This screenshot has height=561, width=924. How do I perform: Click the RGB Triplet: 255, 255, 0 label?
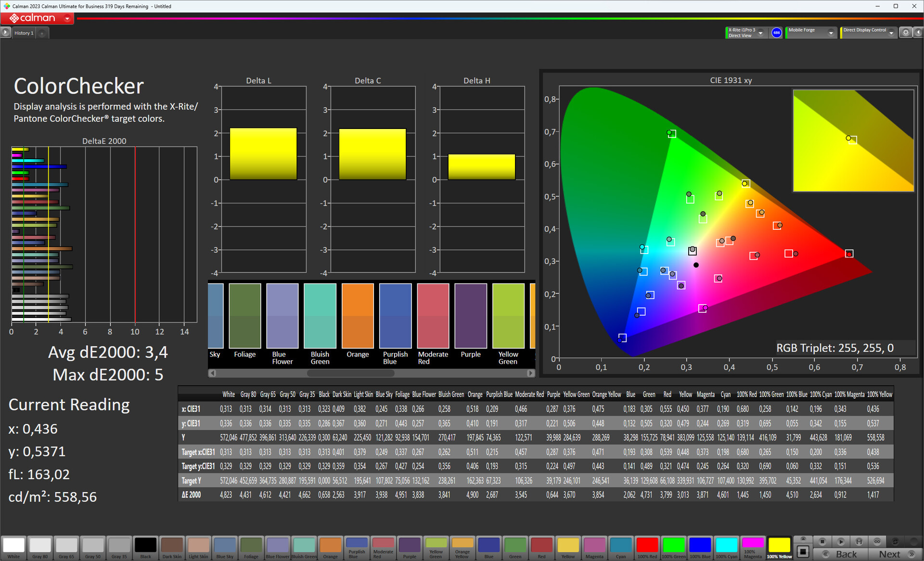[x=835, y=348]
